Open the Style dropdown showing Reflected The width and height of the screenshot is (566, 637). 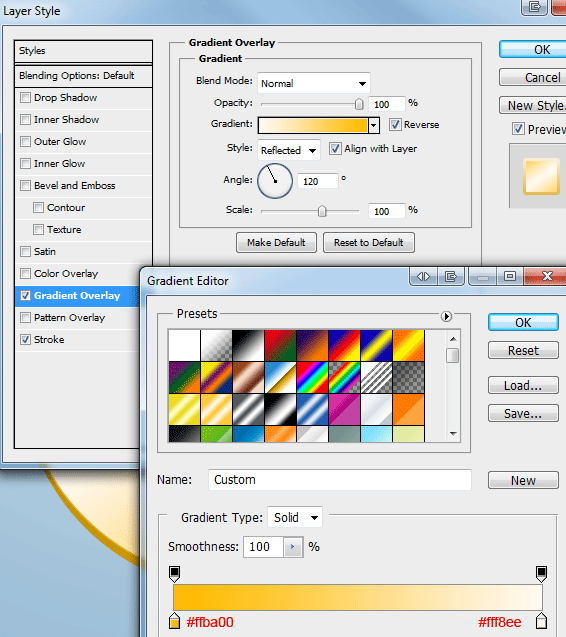click(x=289, y=150)
